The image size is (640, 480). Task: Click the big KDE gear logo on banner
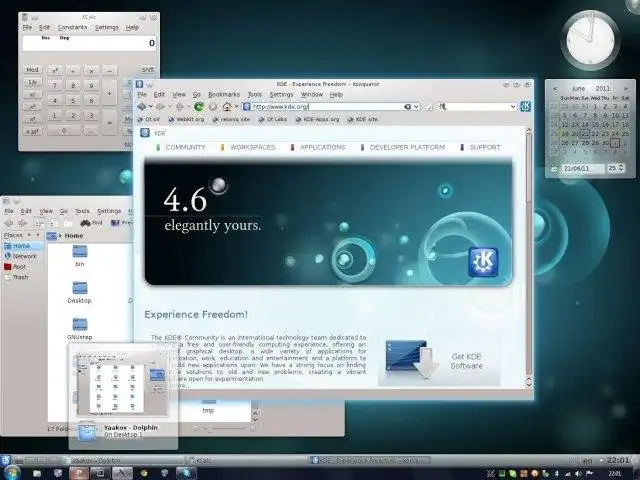pyautogui.click(x=484, y=261)
